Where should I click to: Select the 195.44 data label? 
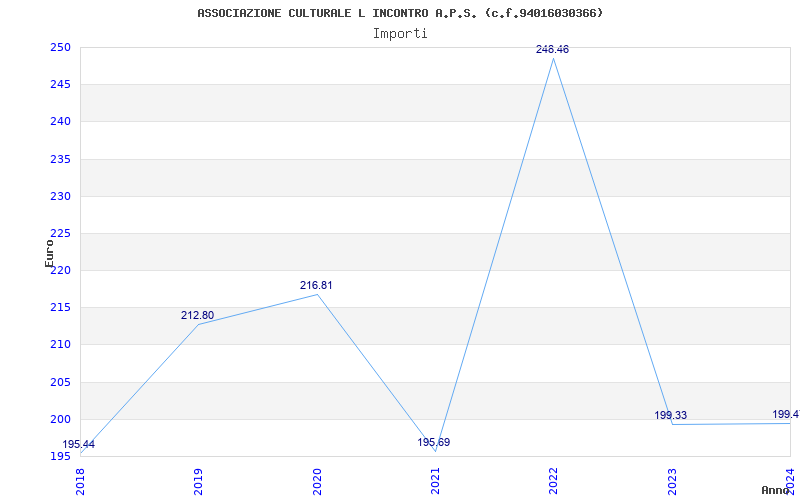click(79, 444)
